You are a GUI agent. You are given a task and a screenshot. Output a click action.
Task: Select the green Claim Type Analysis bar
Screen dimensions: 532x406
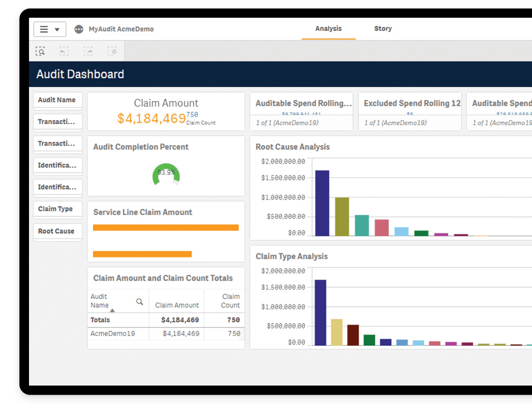369,340
